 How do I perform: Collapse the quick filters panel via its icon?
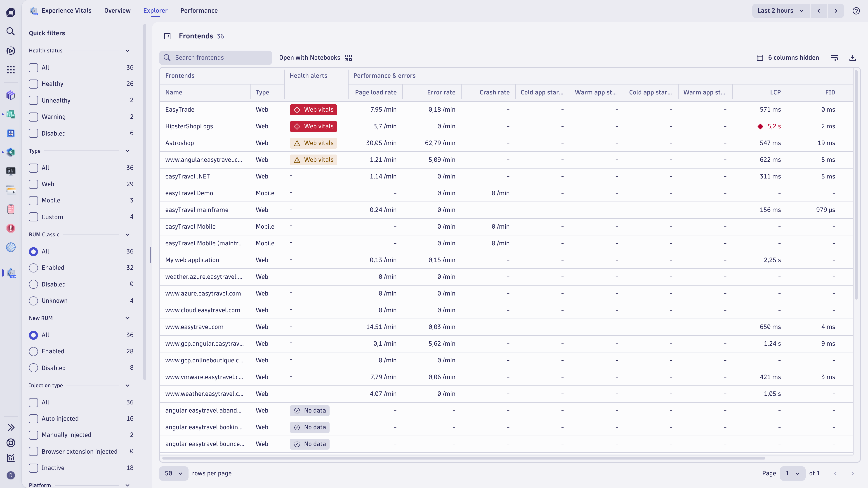[167, 36]
